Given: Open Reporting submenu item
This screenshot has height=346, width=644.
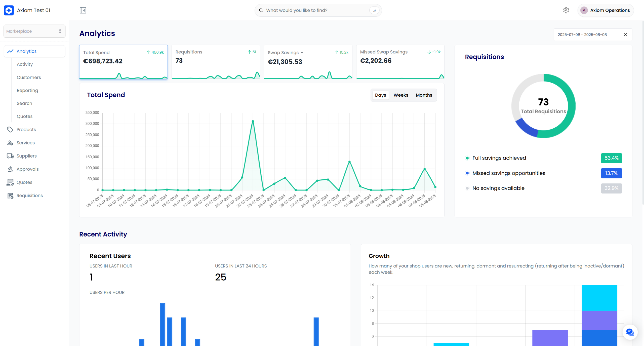Looking at the screenshot, I should coord(27,90).
